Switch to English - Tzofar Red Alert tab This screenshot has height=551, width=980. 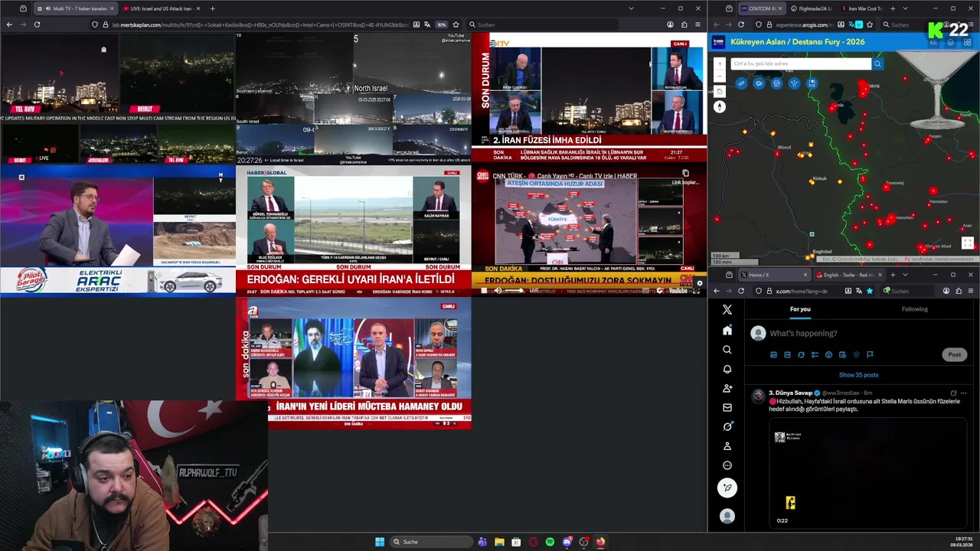tap(849, 275)
